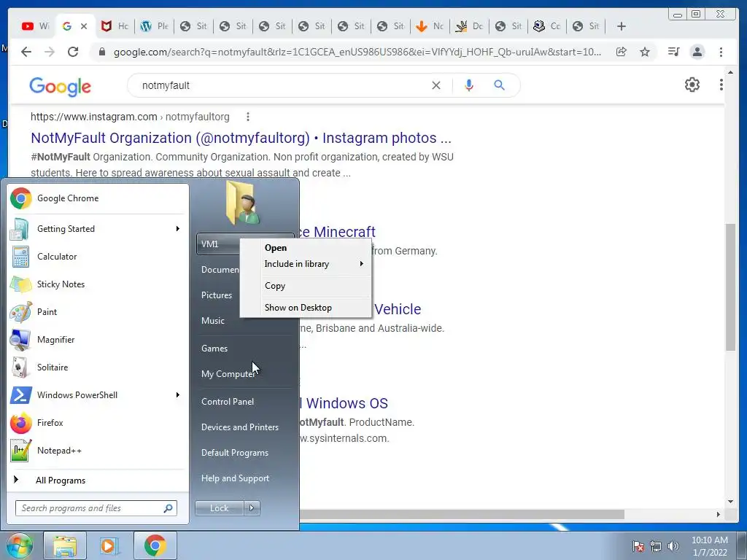This screenshot has width=747, height=560.
Task: Start voice search with the microphone
Action: [469, 85]
